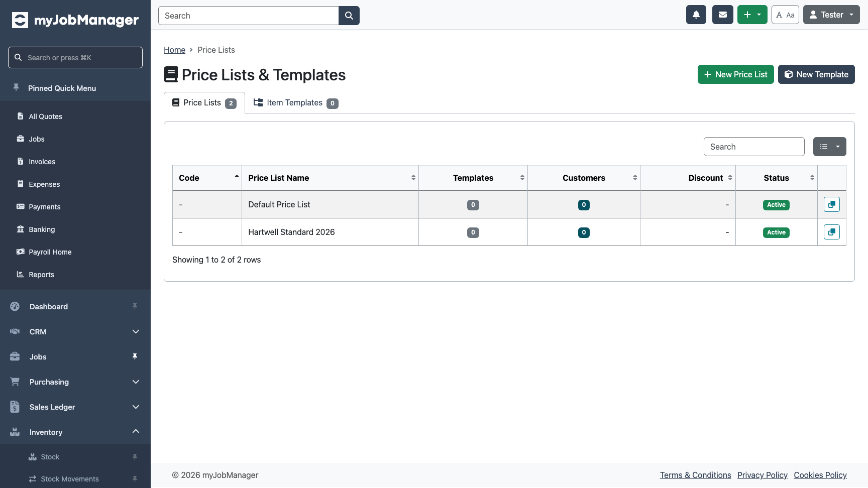Click the Default Price List name cell
Viewport: 868px width, 488px height.
pos(330,204)
